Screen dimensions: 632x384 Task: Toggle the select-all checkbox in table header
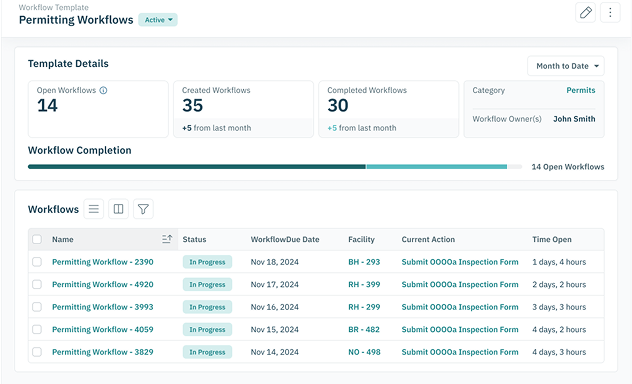point(37,239)
